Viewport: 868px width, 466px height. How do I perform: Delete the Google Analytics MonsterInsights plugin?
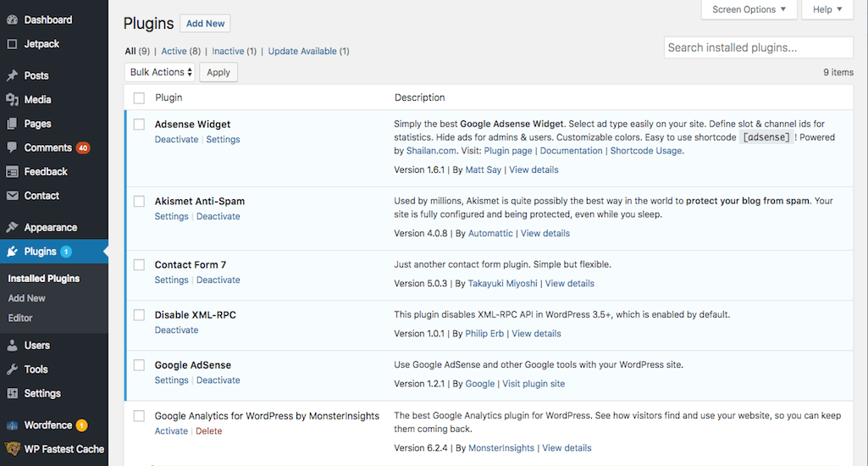208,431
